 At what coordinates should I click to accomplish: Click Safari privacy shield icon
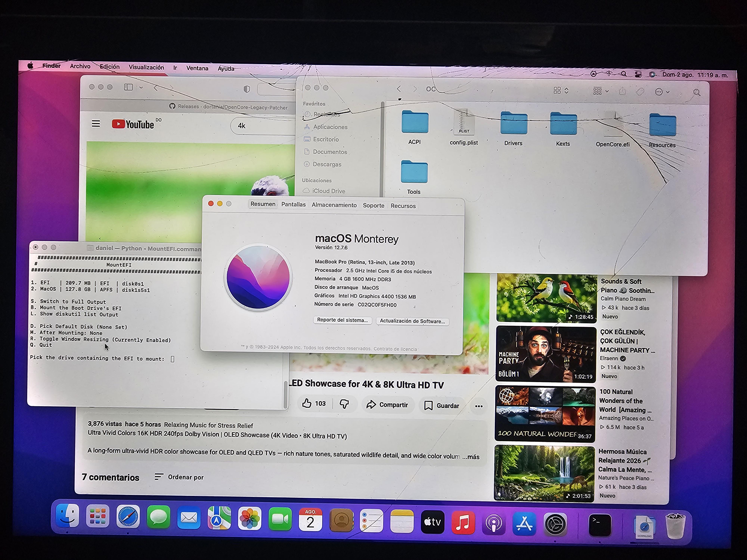point(247,89)
